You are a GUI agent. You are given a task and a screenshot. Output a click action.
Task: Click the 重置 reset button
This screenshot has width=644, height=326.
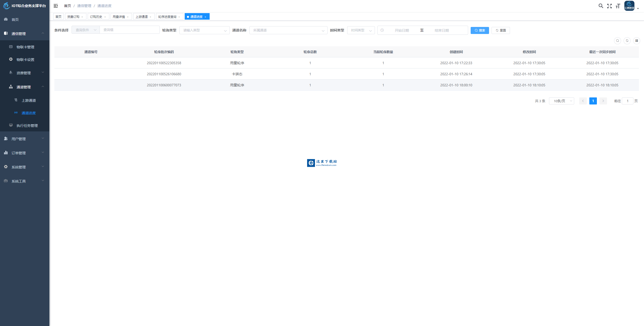501,30
